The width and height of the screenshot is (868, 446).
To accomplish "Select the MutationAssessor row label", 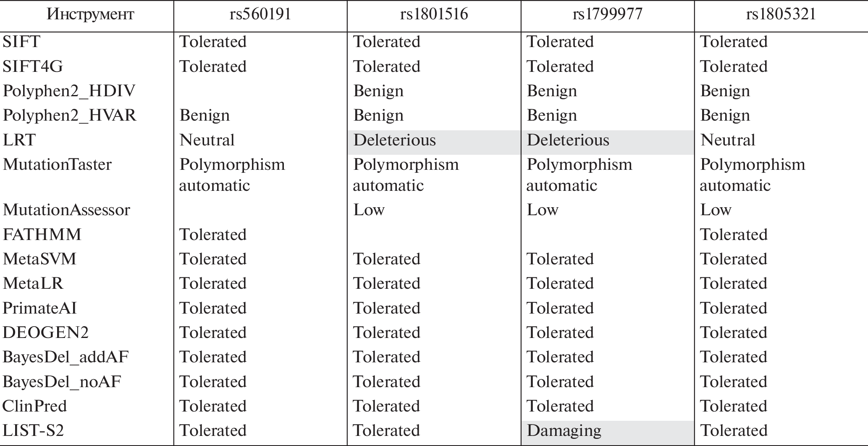I will click(67, 210).
